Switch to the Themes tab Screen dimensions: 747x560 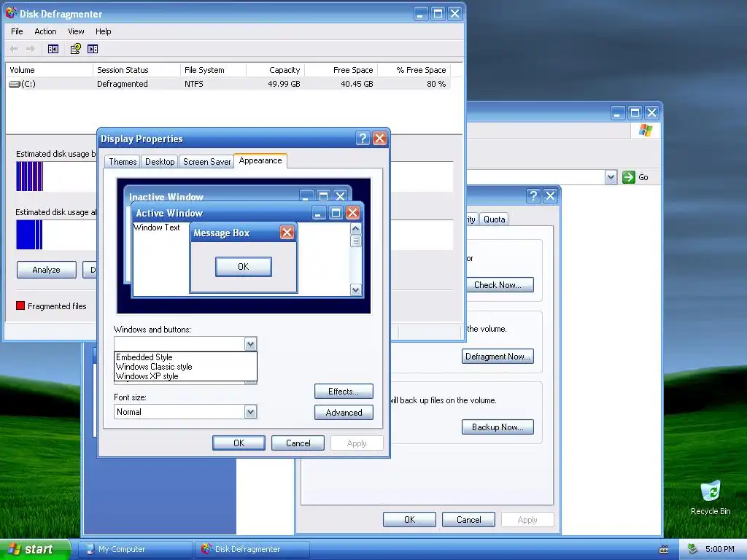coord(123,162)
